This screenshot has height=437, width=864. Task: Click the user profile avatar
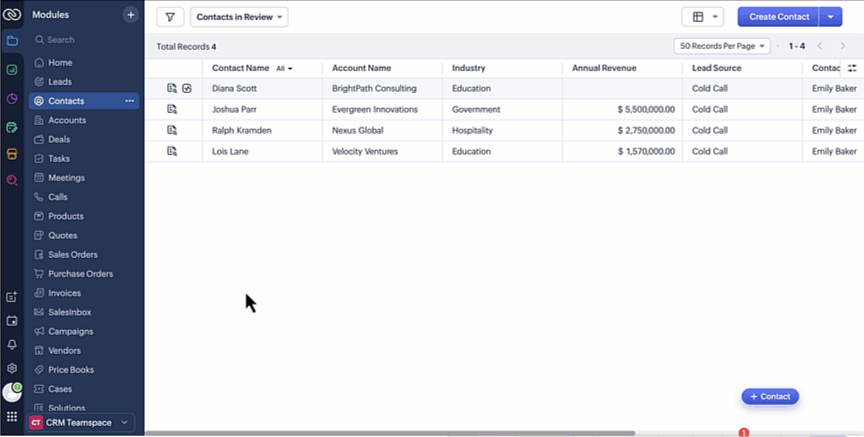[x=12, y=392]
